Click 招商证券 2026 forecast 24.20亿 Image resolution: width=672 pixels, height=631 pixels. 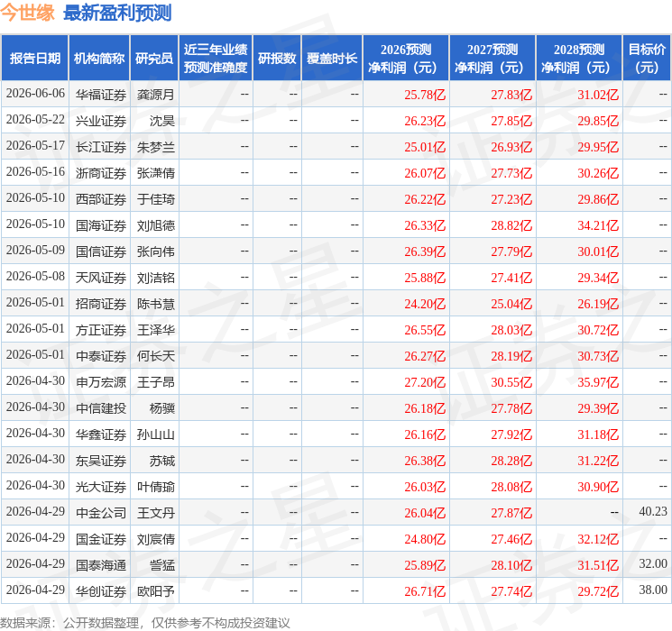pos(425,304)
